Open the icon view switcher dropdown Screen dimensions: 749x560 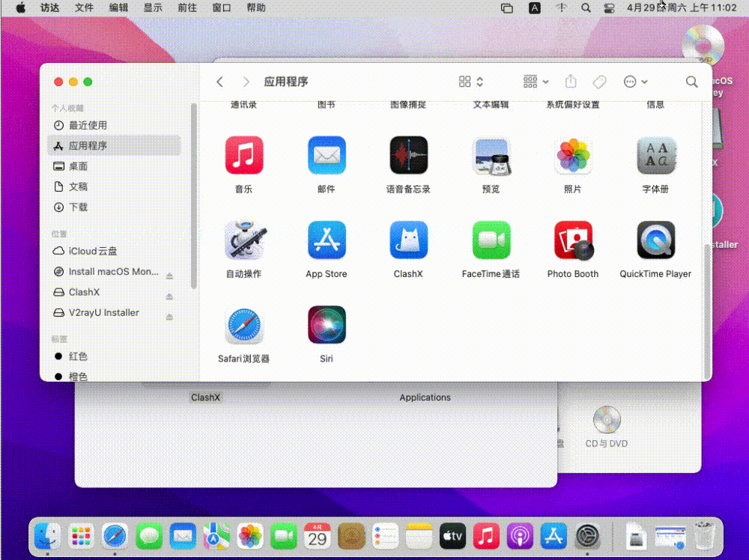click(471, 82)
